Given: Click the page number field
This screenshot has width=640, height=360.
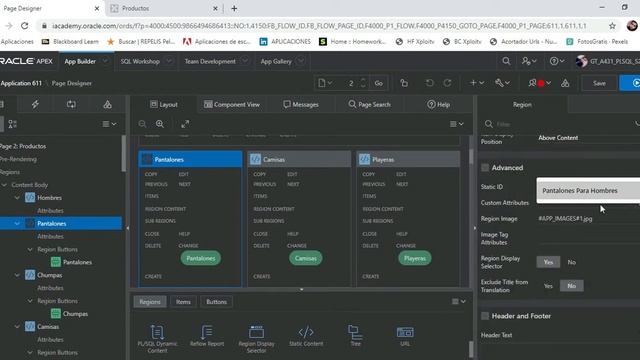Looking at the screenshot, I should pos(351,83).
